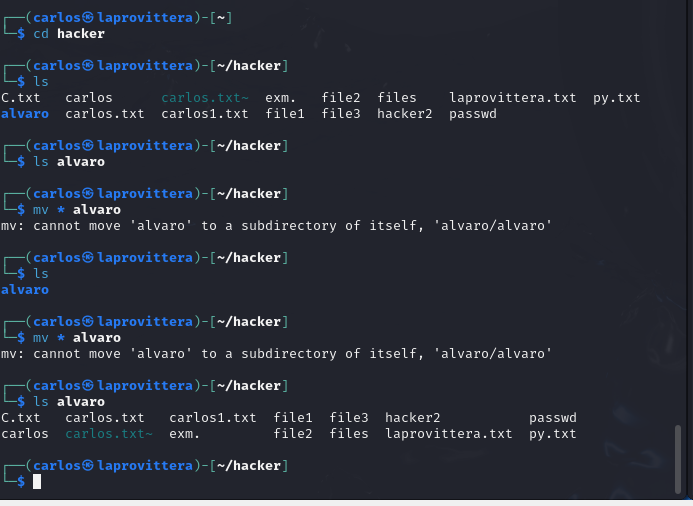Click file3 in the 'ls alvaro' output
This screenshot has width=693, height=506.
(349, 418)
